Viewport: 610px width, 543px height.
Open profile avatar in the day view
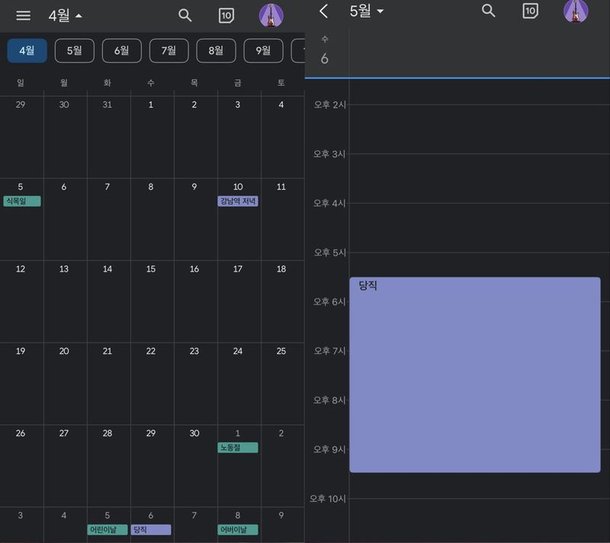click(x=576, y=11)
